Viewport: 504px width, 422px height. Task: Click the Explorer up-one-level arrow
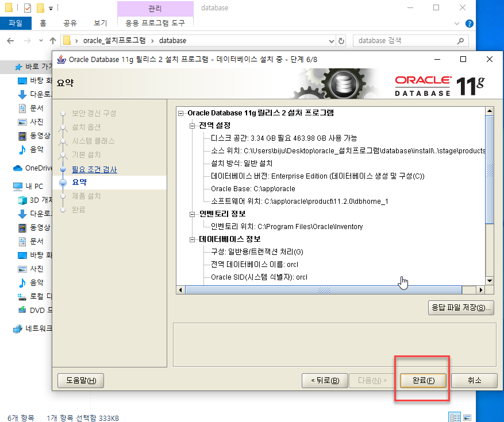click(x=53, y=41)
